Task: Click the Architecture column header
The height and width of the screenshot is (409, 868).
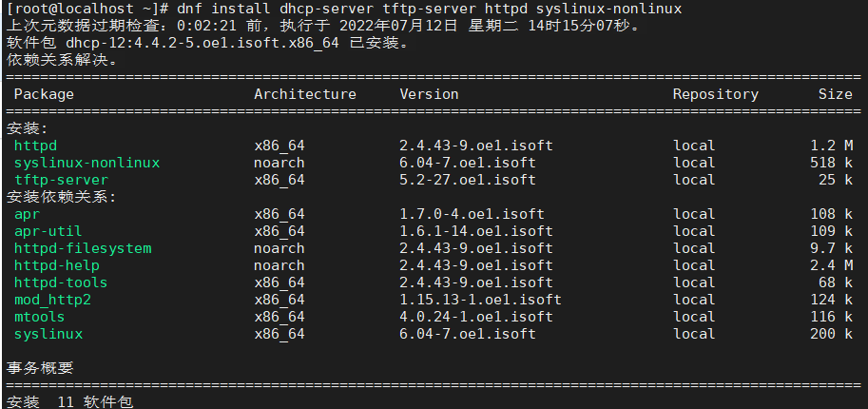Action: tap(304, 94)
